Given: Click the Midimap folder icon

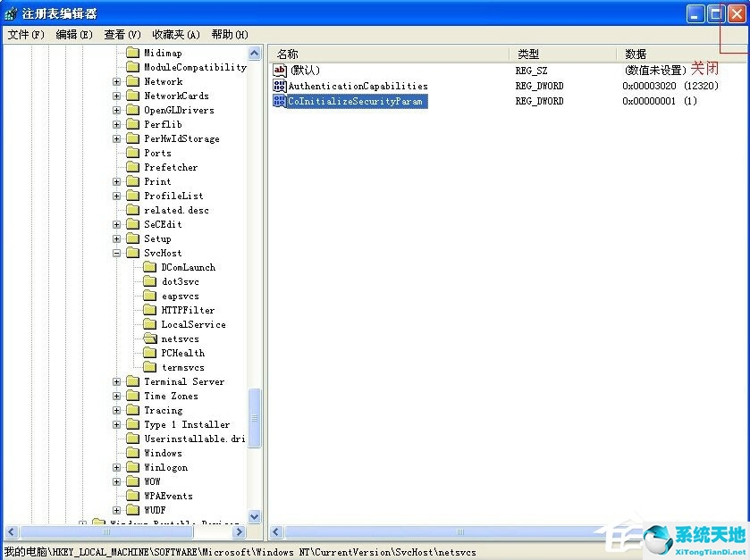Looking at the screenshot, I should point(132,53).
